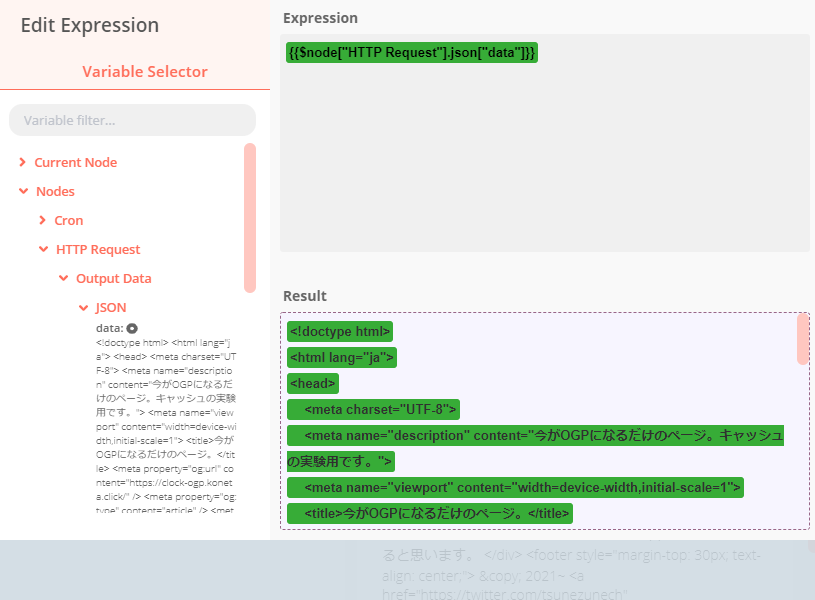
Task: Click the meta charset UTF-8 result line
Action: click(x=372, y=409)
